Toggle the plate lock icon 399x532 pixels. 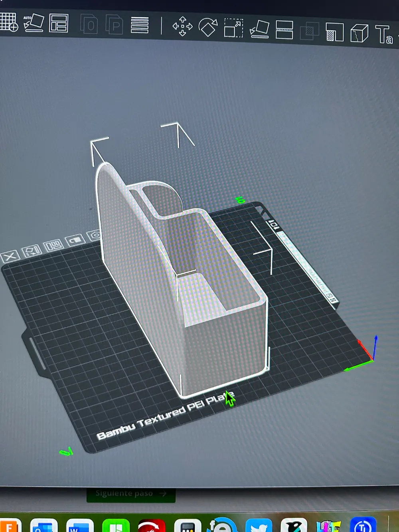pyautogui.click(x=75, y=241)
